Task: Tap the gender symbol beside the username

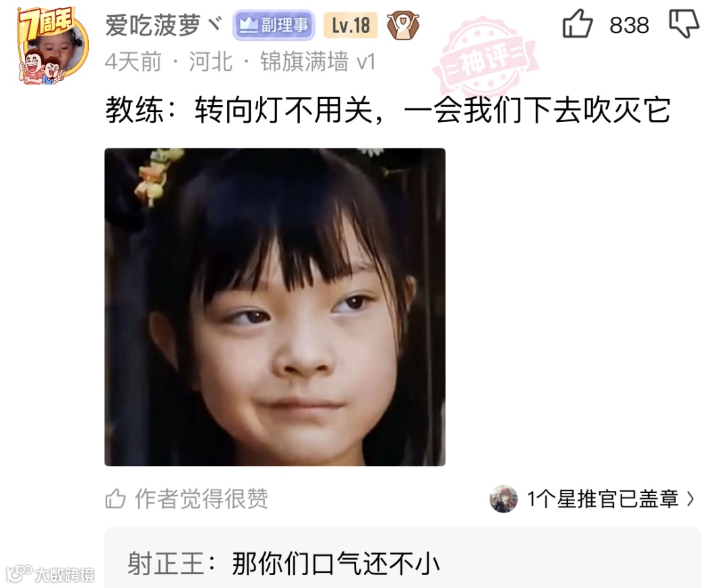Action: 214,23
